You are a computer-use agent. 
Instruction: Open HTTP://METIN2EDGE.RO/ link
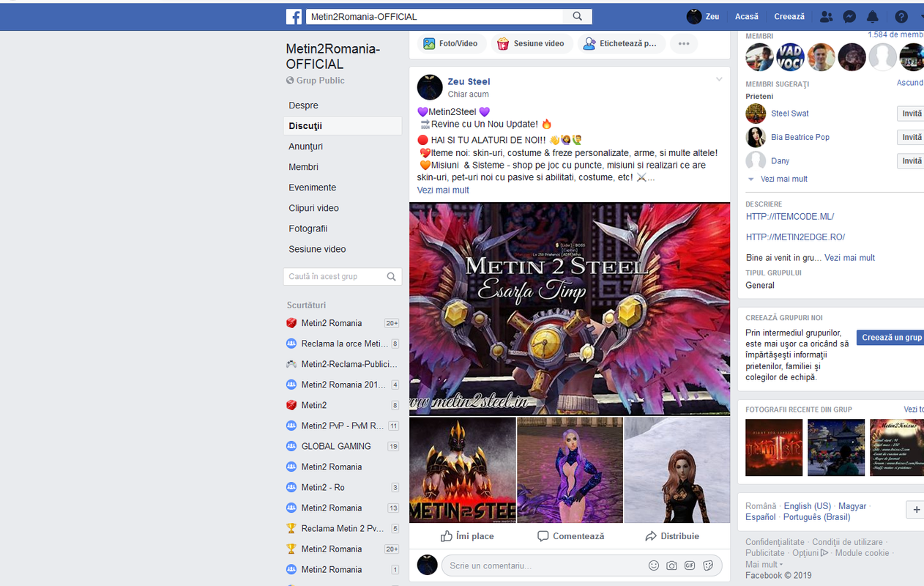pos(796,237)
